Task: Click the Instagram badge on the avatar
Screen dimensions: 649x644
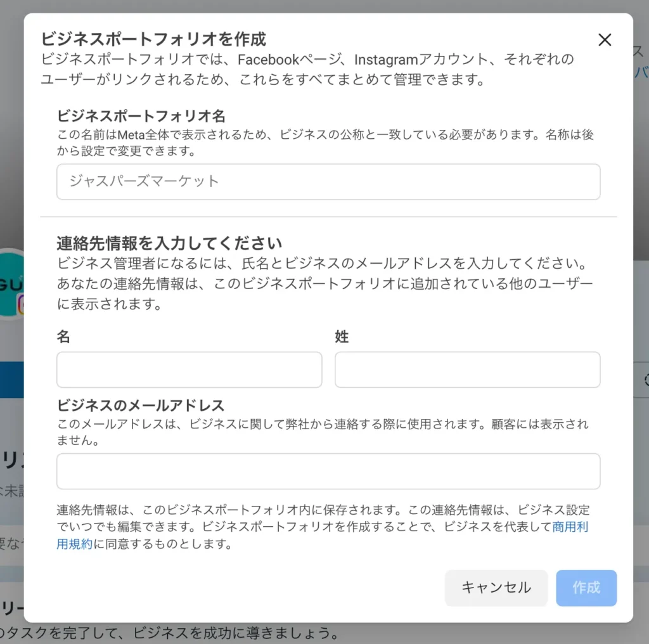Action: click(20, 305)
